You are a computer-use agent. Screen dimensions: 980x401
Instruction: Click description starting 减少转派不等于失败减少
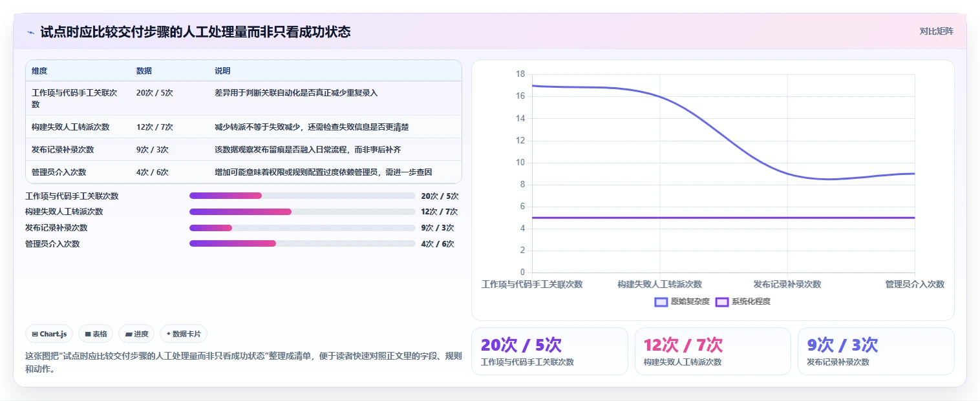(x=312, y=127)
